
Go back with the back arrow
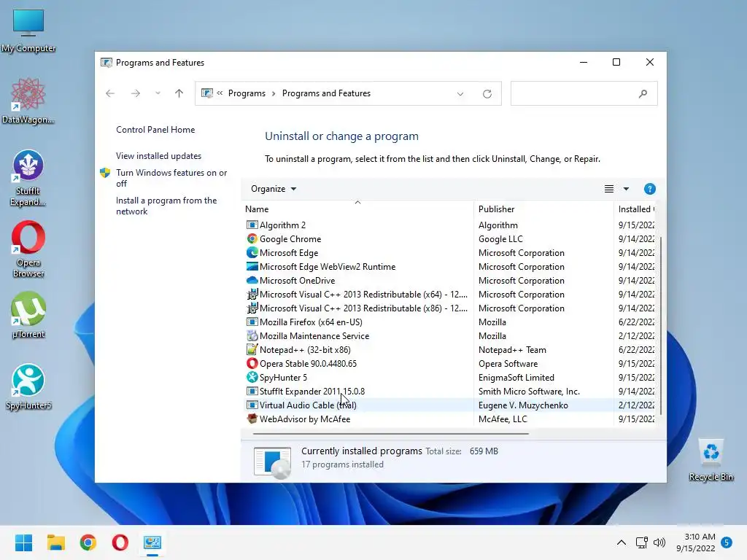110,93
